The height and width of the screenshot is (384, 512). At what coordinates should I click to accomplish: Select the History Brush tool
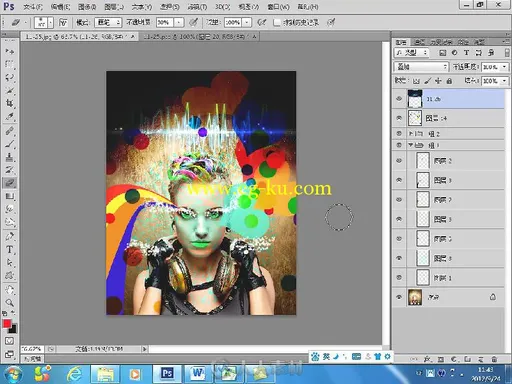pyautogui.click(x=10, y=170)
